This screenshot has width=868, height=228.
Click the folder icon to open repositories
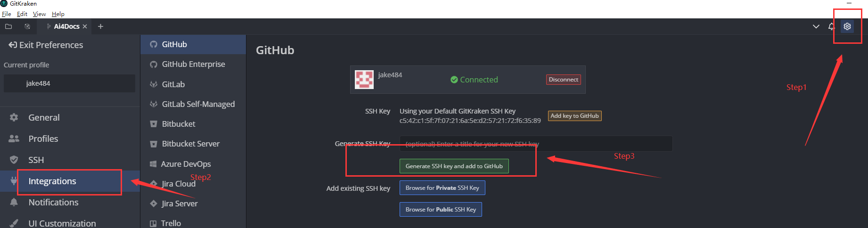pyautogui.click(x=8, y=26)
